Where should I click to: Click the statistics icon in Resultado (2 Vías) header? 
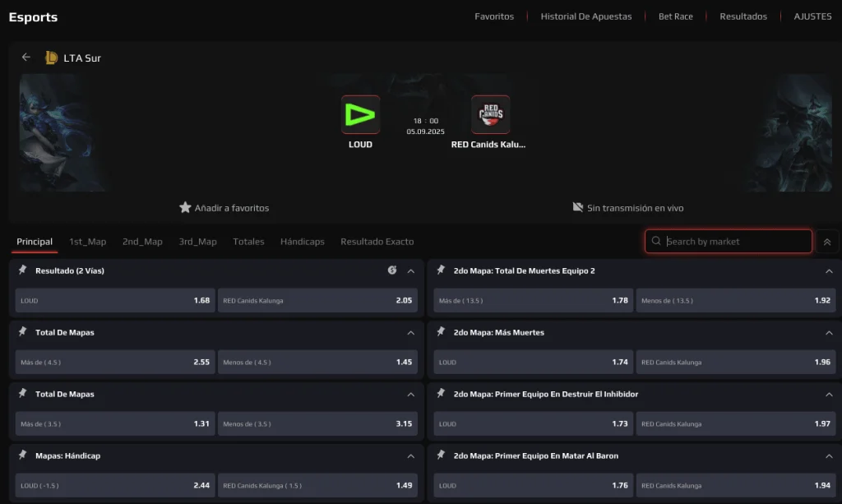[x=392, y=270]
